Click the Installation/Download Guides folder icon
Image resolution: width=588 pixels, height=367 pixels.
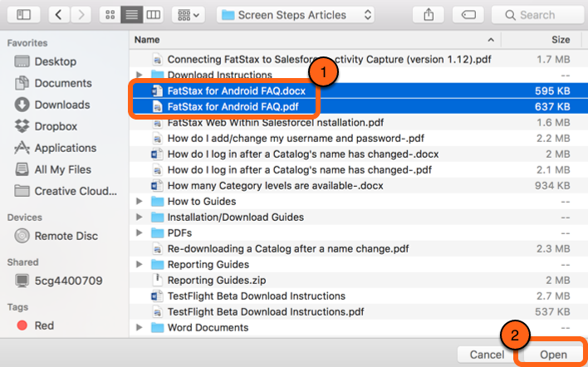158,217
